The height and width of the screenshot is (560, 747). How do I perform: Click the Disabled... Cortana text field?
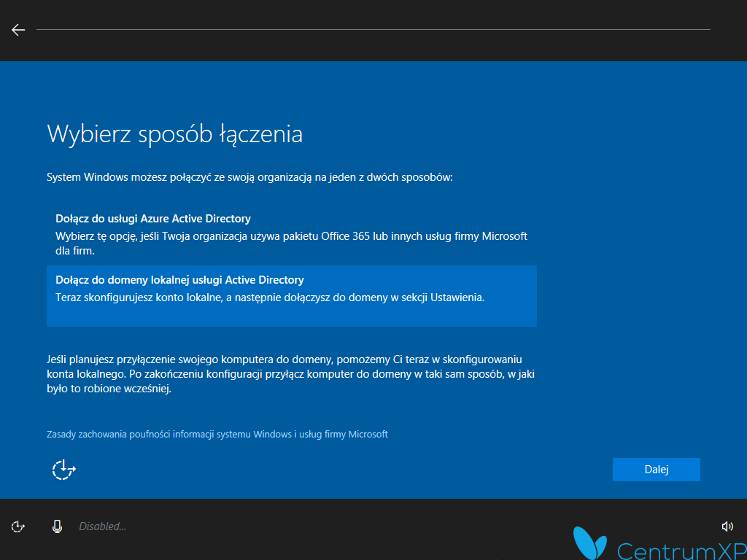pyautogui.click(x=102, y=526)
